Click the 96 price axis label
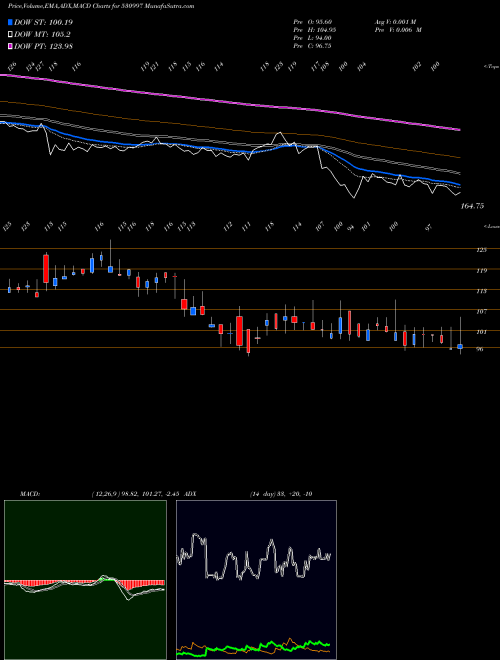Viewport: 500px width, 660px height. click(x=480, y=349)
